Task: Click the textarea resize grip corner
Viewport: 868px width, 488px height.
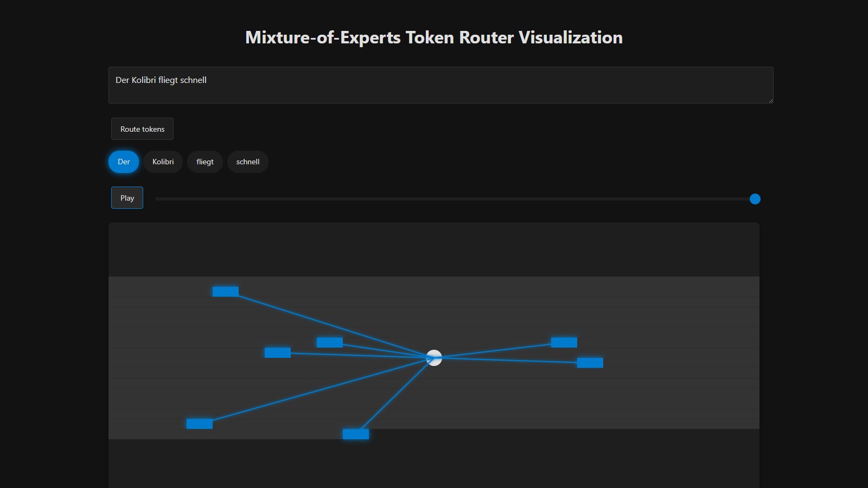Action: (x=770, y=100)
